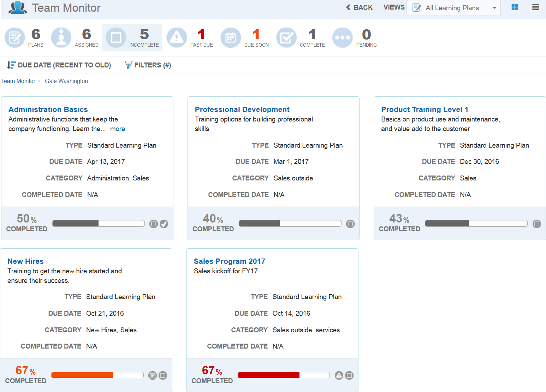Click New Hires 67% completed value
This screenshot has height=392, width=546.
(26, 370)
